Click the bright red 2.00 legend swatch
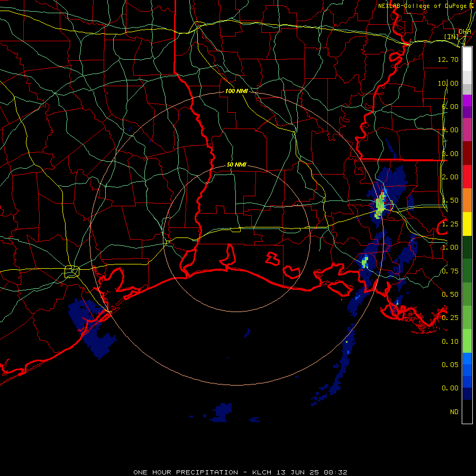476x476 pixels. 467,177
